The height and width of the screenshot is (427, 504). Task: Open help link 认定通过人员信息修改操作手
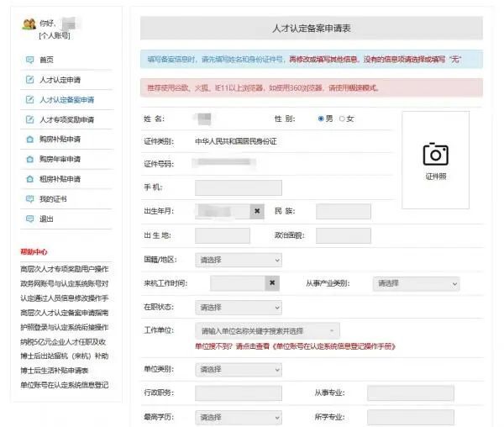[x=65, y=298]
